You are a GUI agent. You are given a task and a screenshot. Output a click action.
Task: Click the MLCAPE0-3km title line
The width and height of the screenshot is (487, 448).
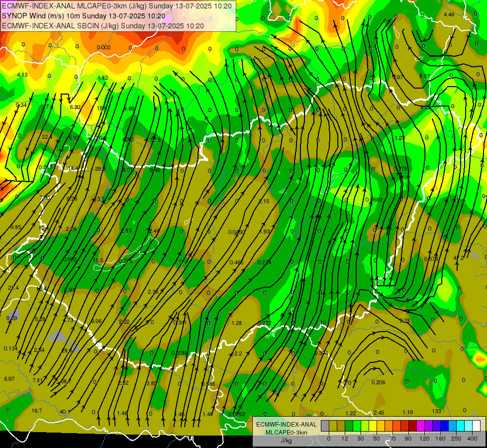click(x=117, y=6)
